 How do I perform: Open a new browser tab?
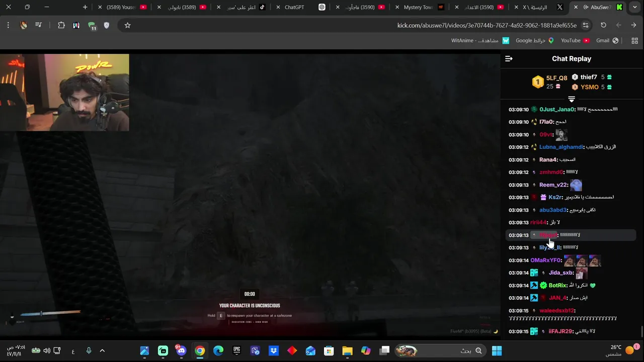point(85,8)
